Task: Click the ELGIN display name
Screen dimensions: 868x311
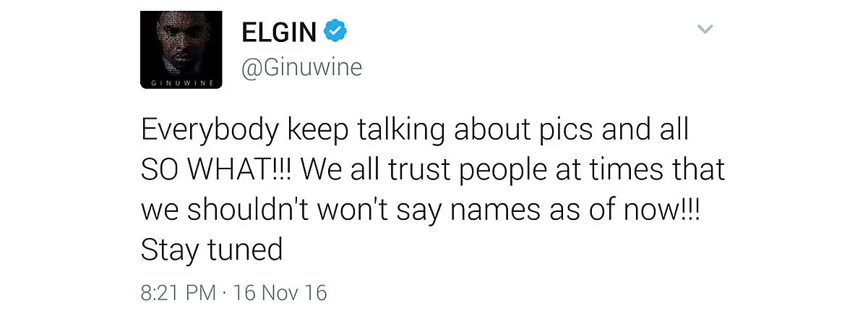Action: point(278,32)
